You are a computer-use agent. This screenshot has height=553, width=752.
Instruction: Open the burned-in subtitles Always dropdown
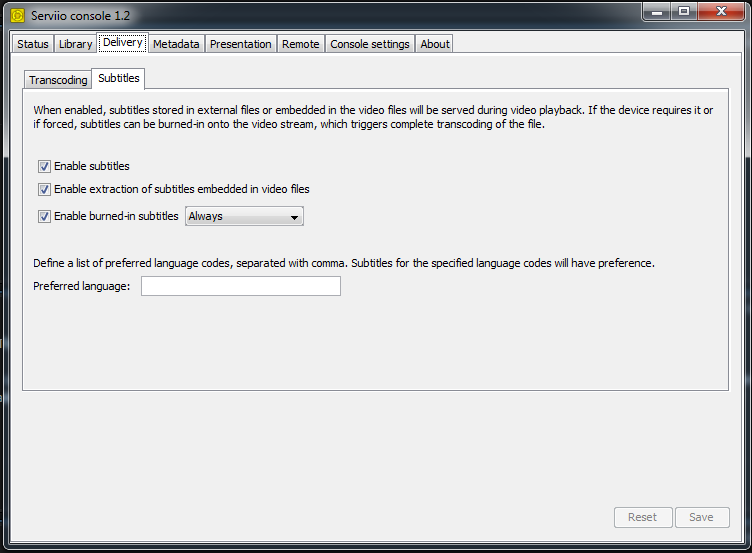244,216
